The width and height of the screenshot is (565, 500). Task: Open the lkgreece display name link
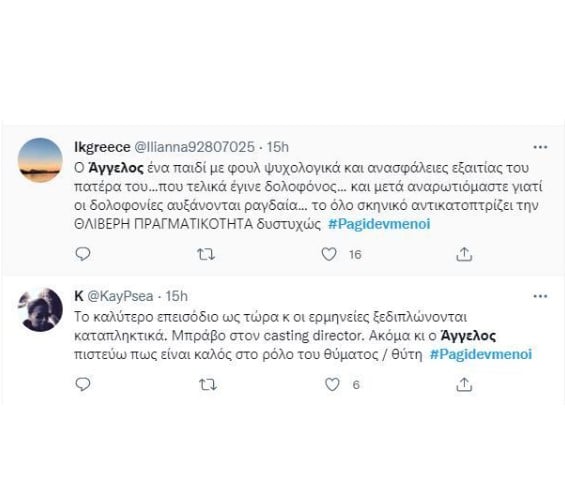102,147
